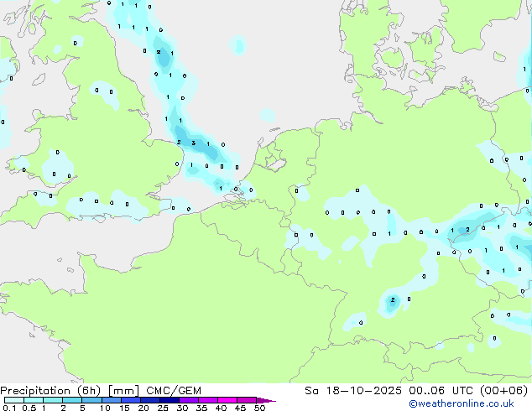Image resolution: width=532 pixels, height=411 pixels.
Task: Click the 15–20 mm legend color box
Action: (x=131, y=400)
